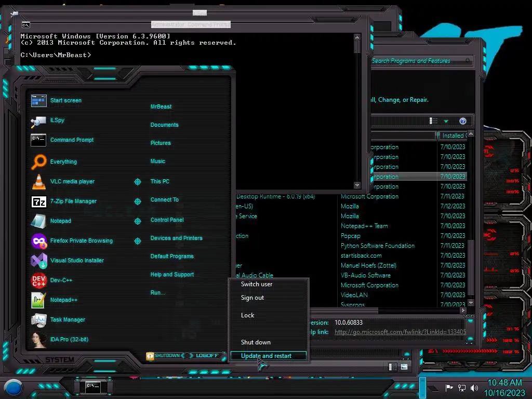Open Pictures from start menu
The height and width of the screenshot is (399, 532).
point(161,143)
